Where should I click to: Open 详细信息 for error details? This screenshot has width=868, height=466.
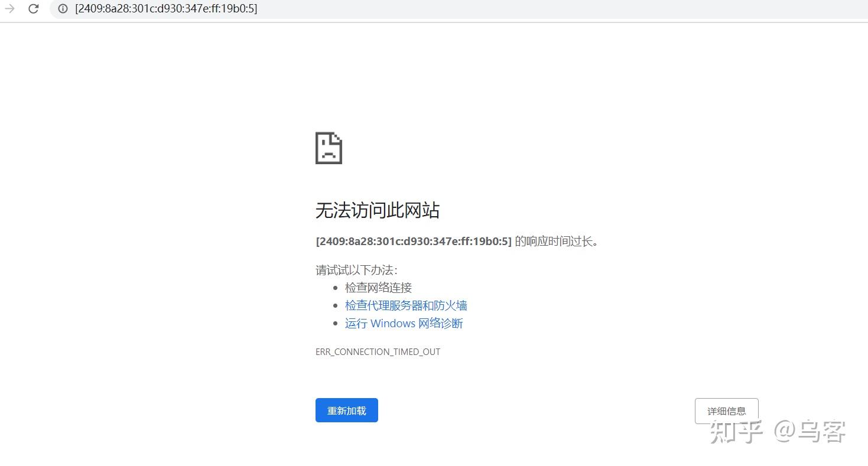click(726, 410)
